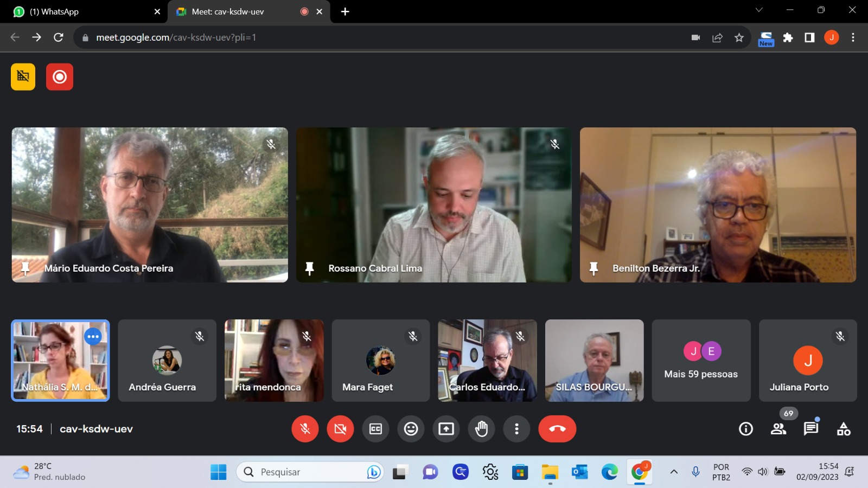Show hidden tray icons chevron

point(674,472)
